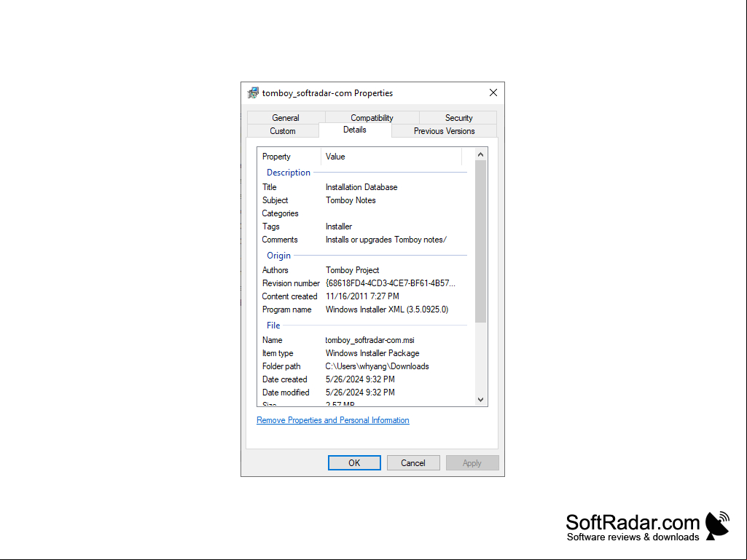Click the 'File' section heading
The width and height of the screenshot is (747, 560).
tap(273, 326)
